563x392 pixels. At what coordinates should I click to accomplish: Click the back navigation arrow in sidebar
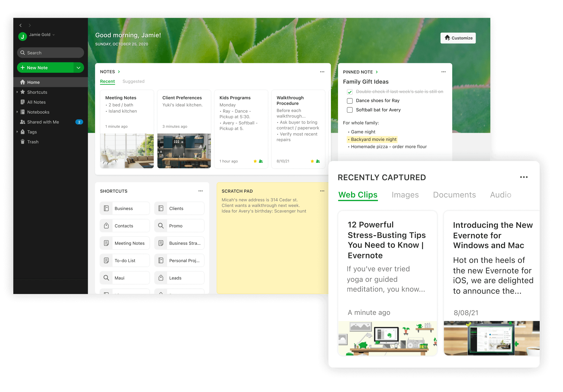coord(21,25)
